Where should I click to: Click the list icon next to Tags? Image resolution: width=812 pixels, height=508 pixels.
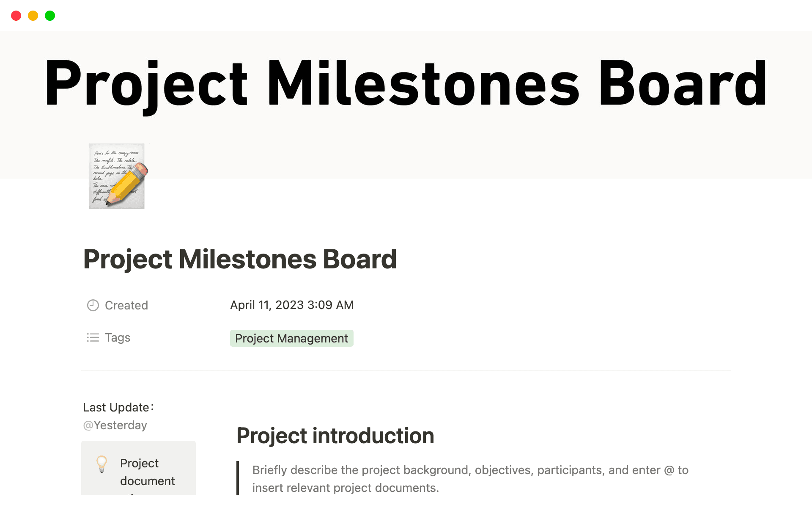click(x=93, y=337)
